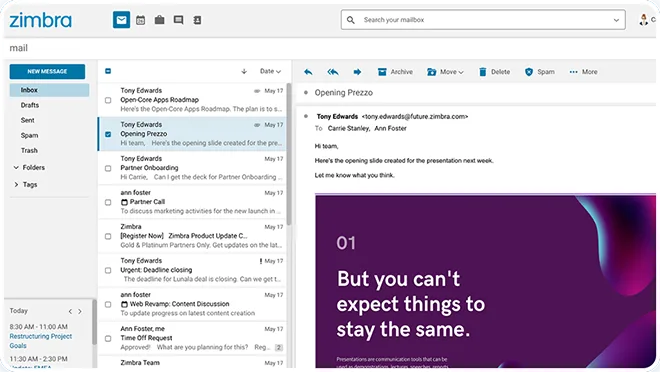The image size is (660, 372).
Task: Toggle sort direction arrow in message list
Action: tap(244, 72)
